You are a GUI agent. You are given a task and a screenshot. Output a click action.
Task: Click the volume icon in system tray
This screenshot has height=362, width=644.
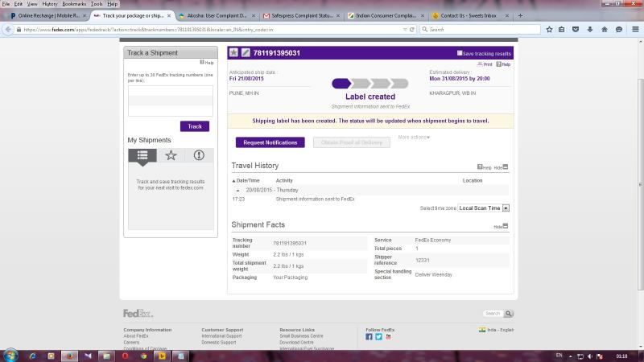590,356
